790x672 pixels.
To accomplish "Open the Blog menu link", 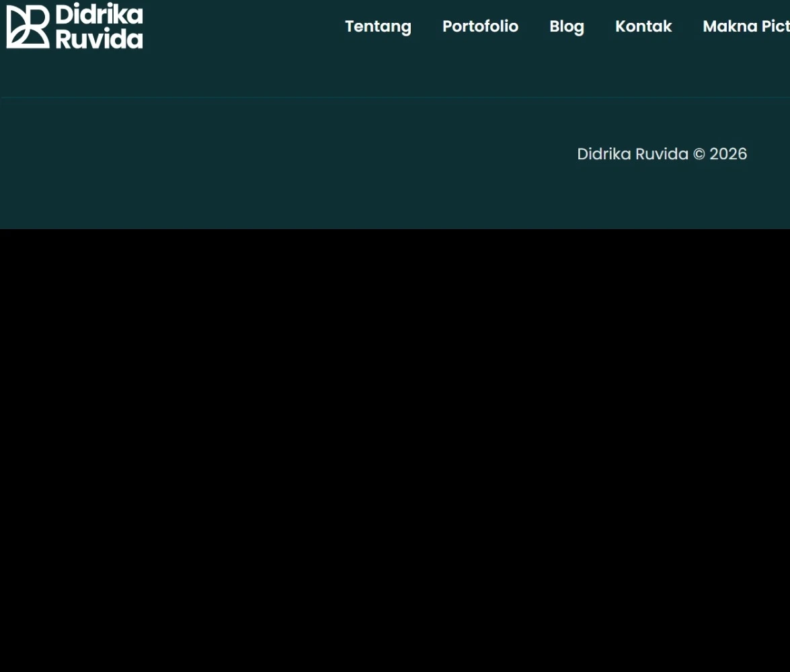I will point(567,26).
